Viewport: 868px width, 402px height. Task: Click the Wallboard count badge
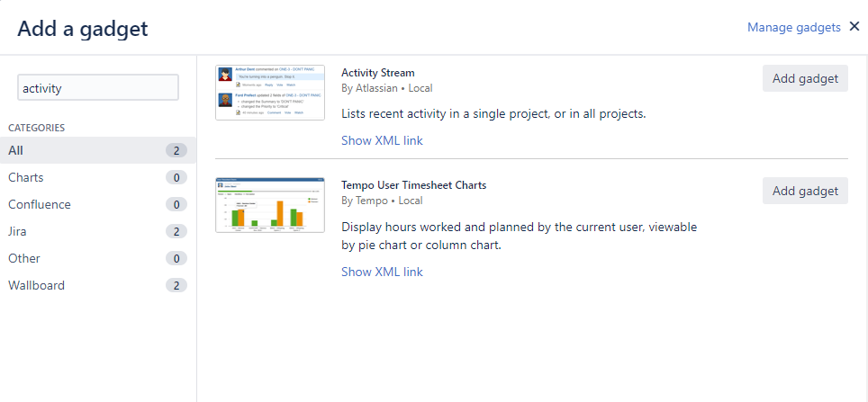tap(176, 285)
